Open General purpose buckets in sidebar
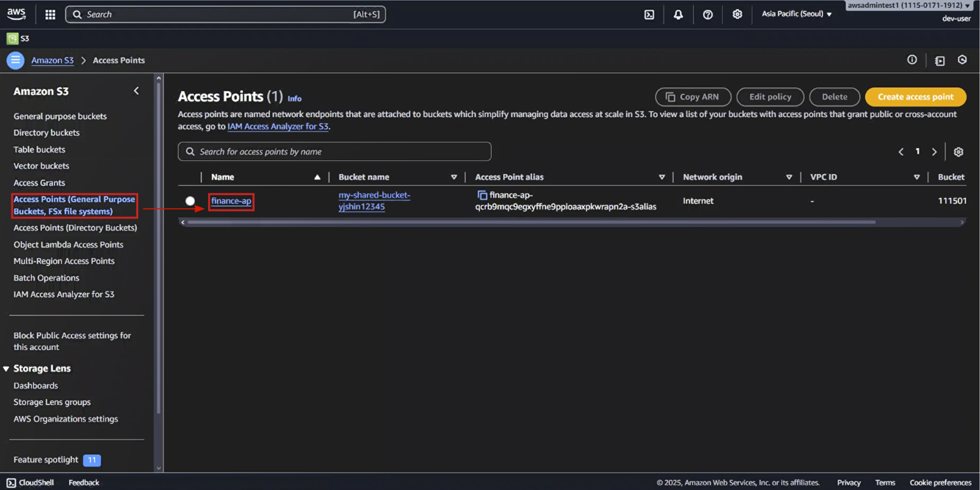 coord(60,116)
